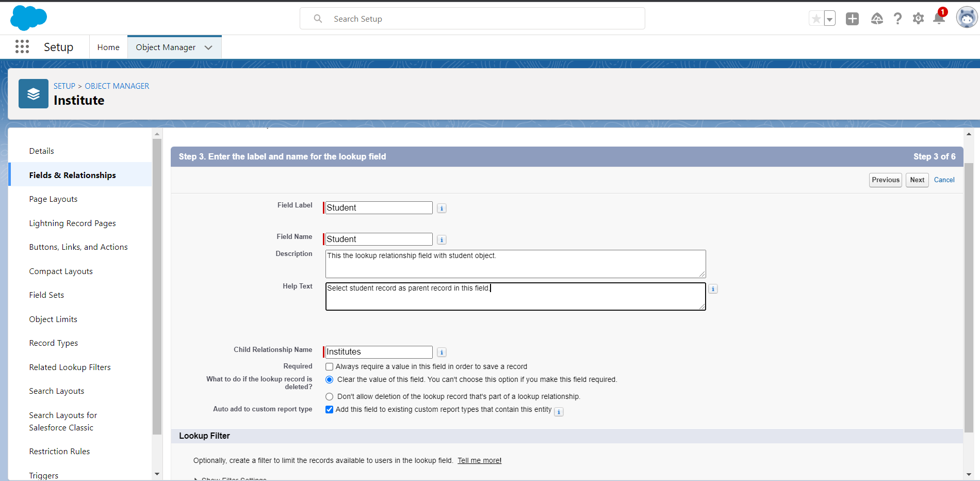Switch to the Home tab
This screenshot has height=481, width=980.
tap(108, 47)
